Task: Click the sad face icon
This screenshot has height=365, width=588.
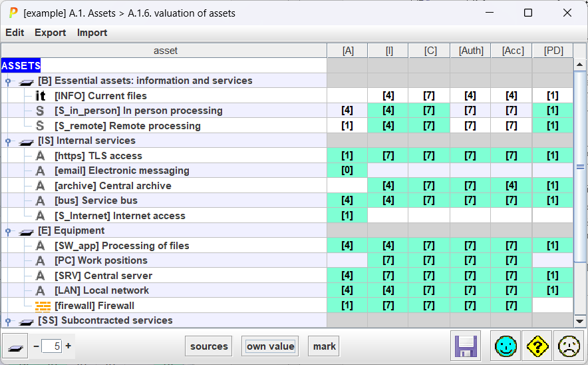Action: point(568,346)
